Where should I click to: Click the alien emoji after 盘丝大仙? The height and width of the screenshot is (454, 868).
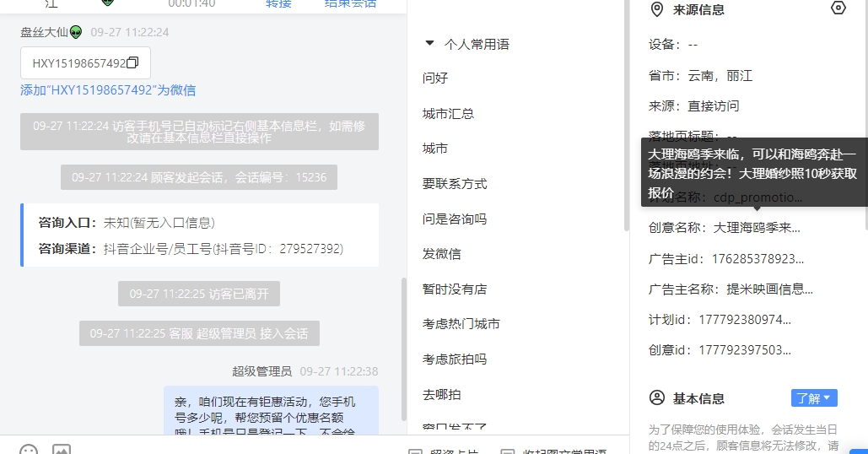[x=76, y=32]
